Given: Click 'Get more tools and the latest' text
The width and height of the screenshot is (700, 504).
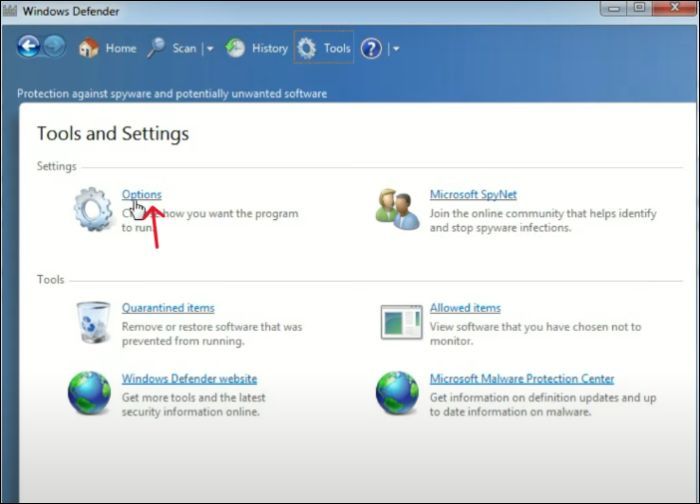Looking at the screenshot, I should pos(193,404).
